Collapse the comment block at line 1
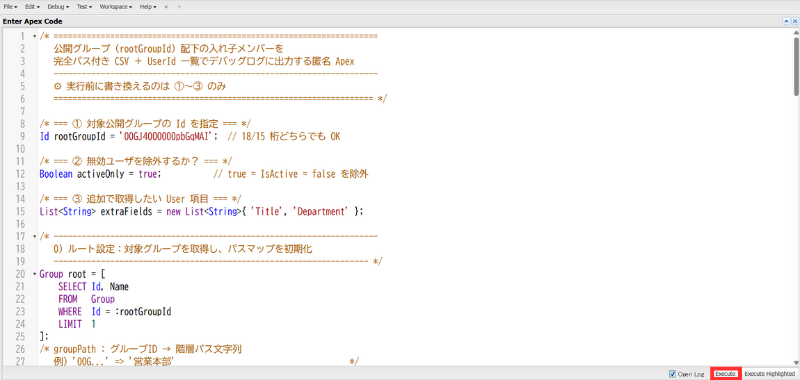This screenshot has height=380, width=800. [x=34, y=36]
